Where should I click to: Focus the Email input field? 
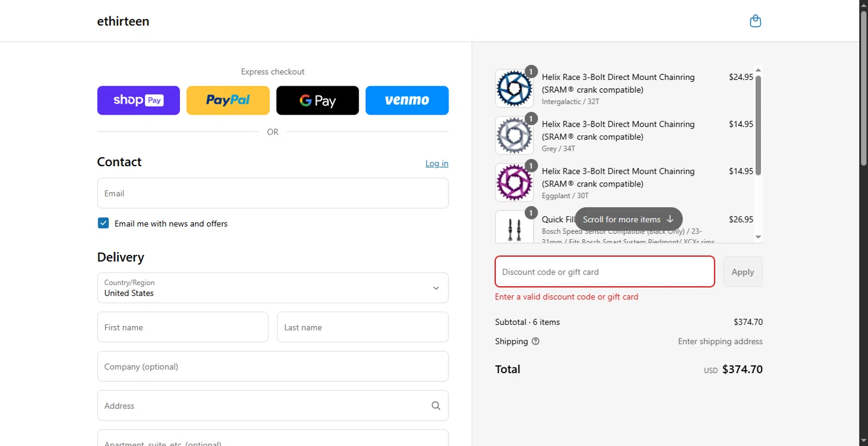click(273, 193)
